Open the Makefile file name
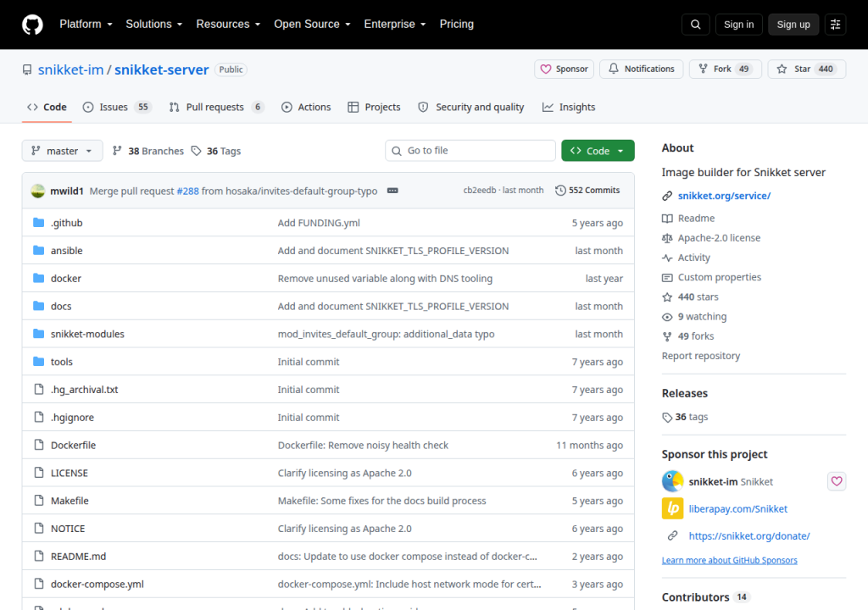The image size is (868, 610). pos(70,501)
